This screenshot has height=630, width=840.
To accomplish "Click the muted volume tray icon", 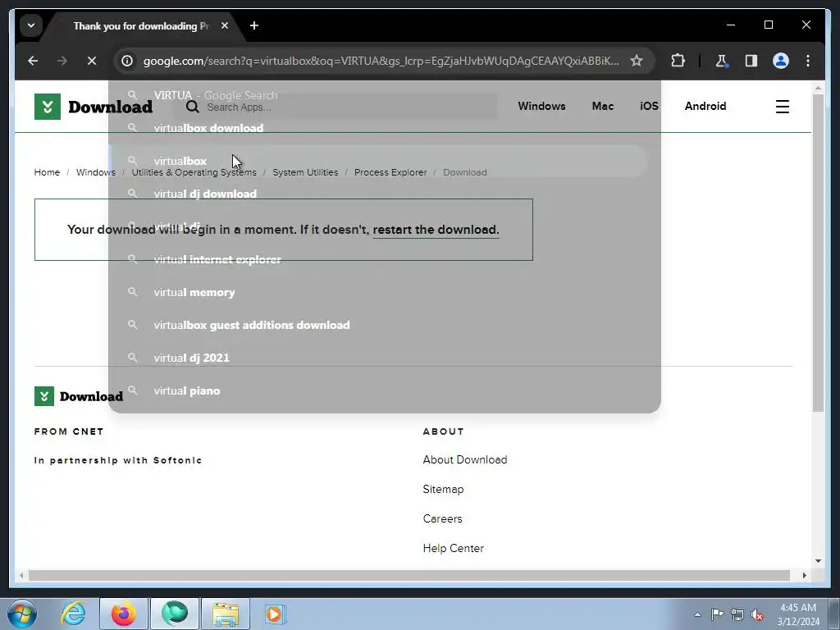I will click(757, 614).
